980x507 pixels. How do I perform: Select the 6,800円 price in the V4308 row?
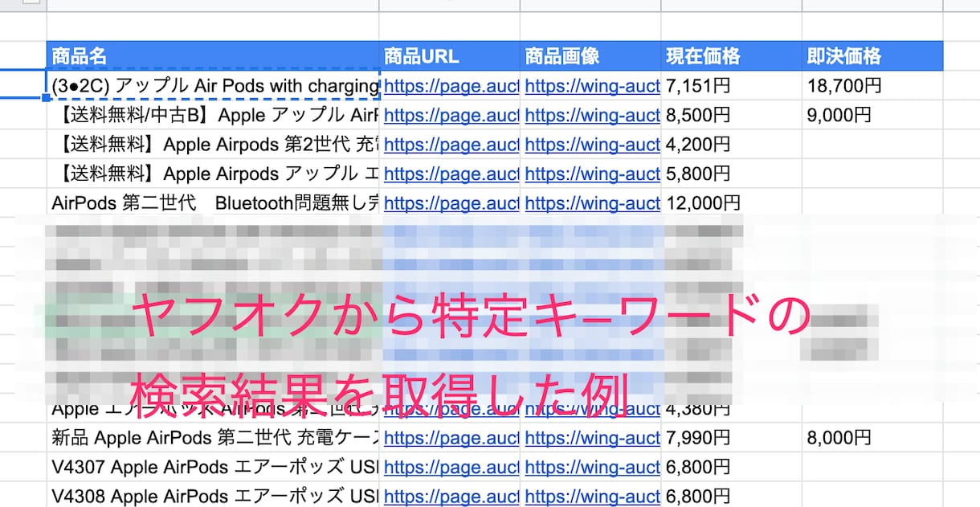point(731,495)
